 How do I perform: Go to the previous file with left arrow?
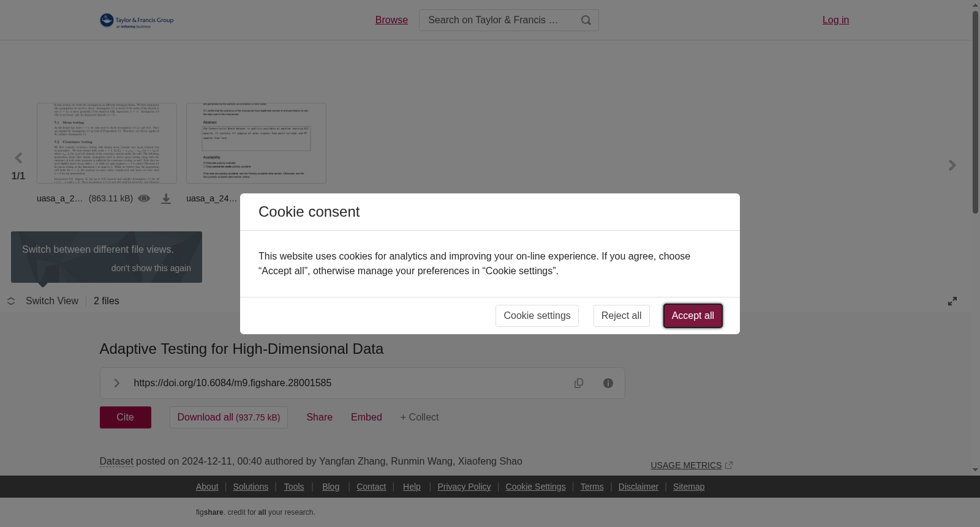(18, 159)
